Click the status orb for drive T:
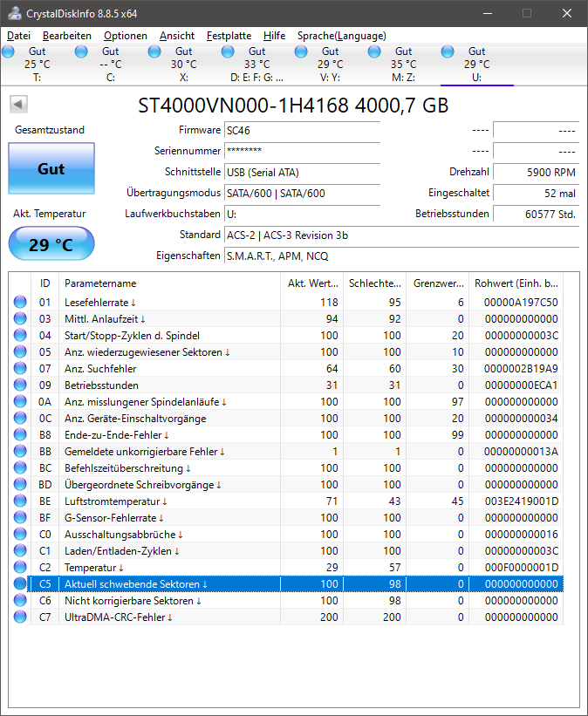 [8, 51]
